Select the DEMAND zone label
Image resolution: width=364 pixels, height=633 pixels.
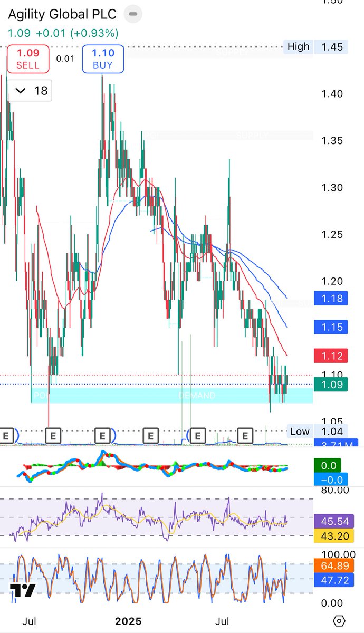(196, 396)
